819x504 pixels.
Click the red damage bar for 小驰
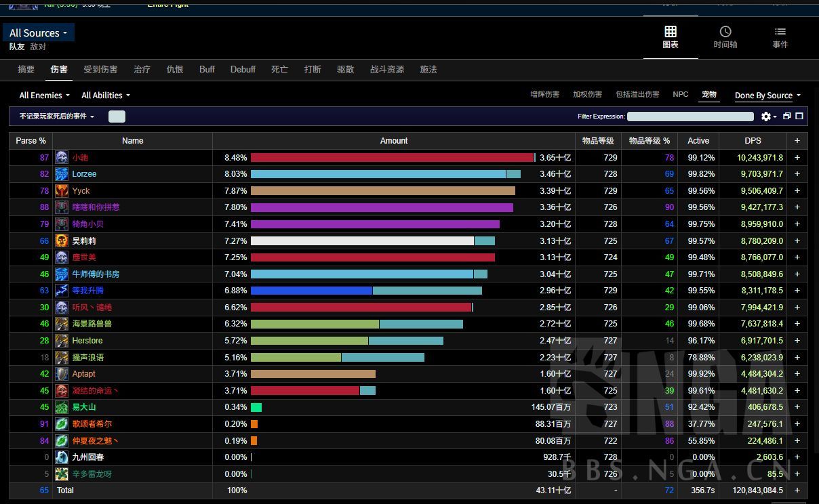coord(392,158)
